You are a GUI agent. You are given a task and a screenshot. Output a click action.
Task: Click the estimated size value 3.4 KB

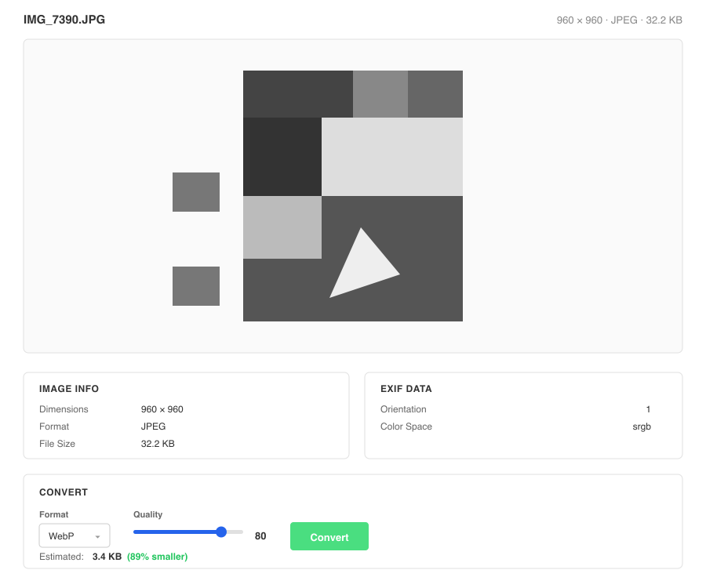point(106,556)
